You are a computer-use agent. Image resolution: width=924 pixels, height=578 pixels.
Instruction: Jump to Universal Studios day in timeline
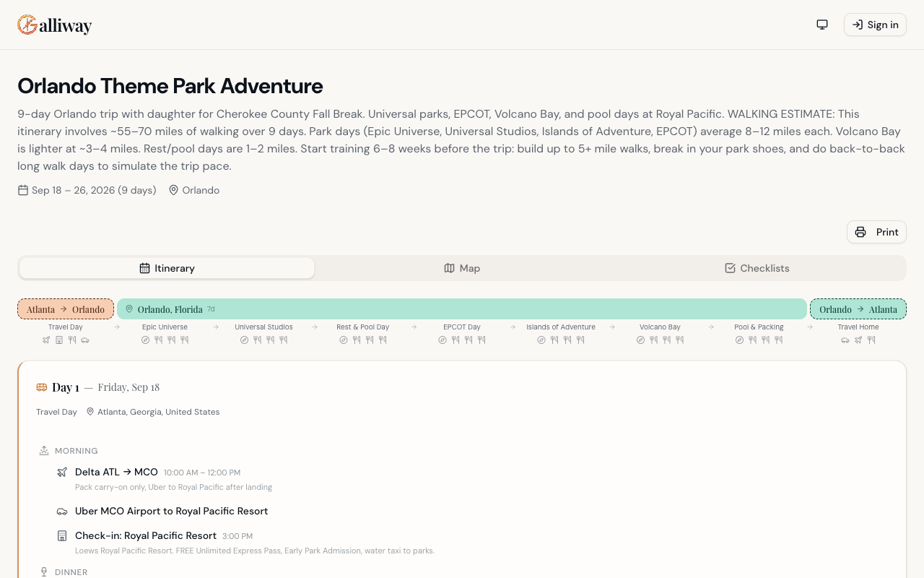click(263, 327)
